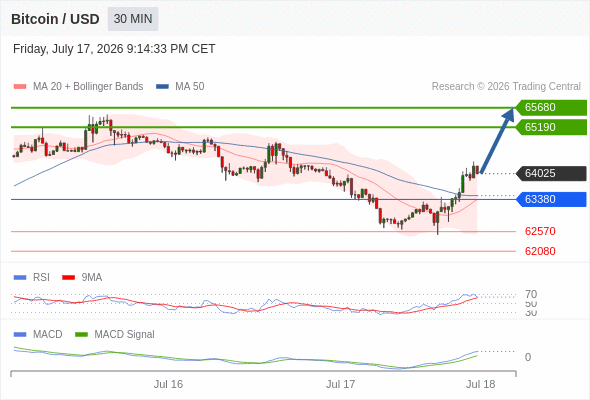This screenshot has height=400, width=590.
Task: Click the 64025 current price tag
Action: click(x=550, y=173)
